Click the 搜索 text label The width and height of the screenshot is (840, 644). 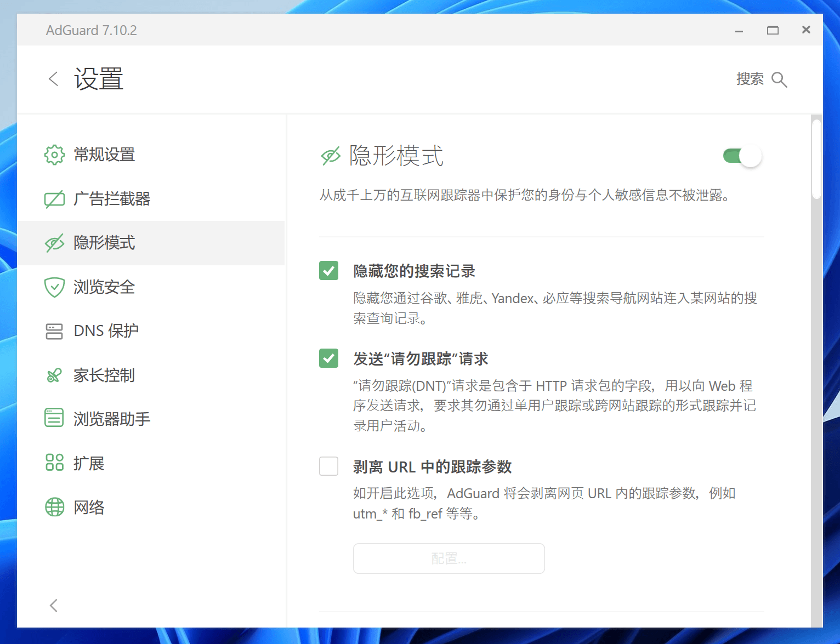[x=750, y=79]
